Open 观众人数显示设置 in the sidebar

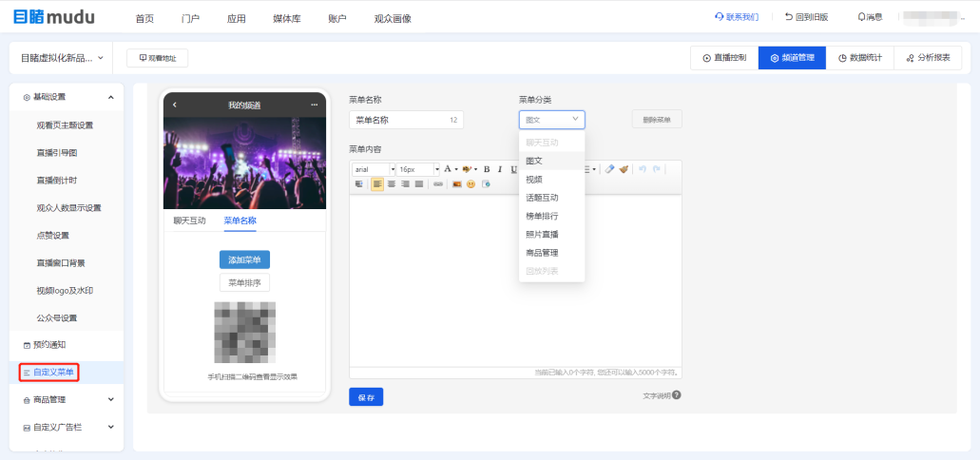pos(68,207)
